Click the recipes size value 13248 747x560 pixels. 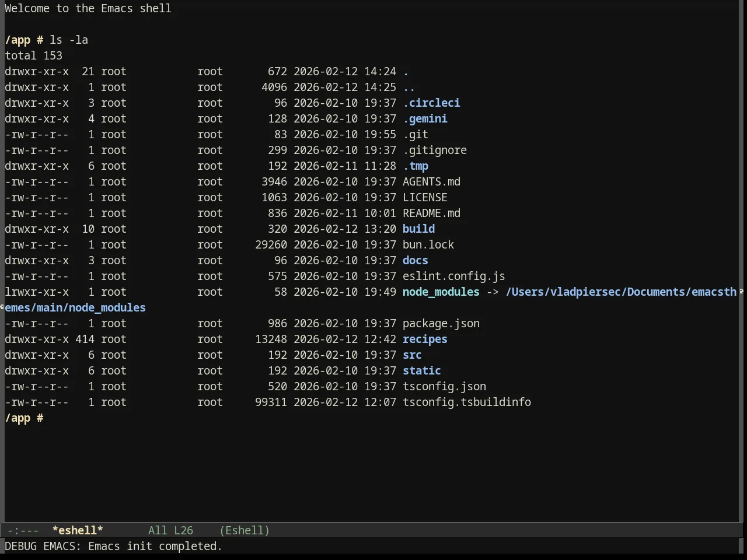click(271, 339)
